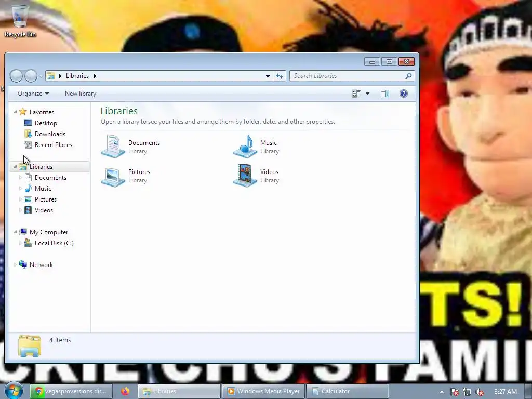
Task: Go back with the Back arrow button
Action: click(16, 76)
